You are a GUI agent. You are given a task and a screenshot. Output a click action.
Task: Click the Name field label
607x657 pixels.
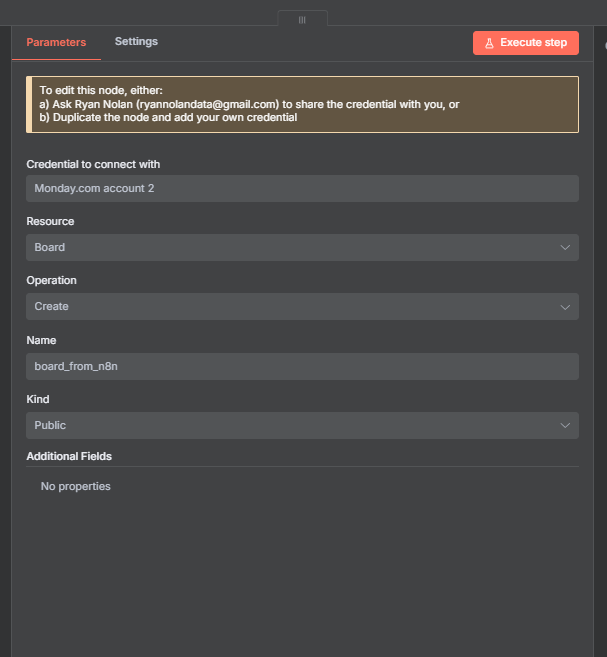pos(41,341)
